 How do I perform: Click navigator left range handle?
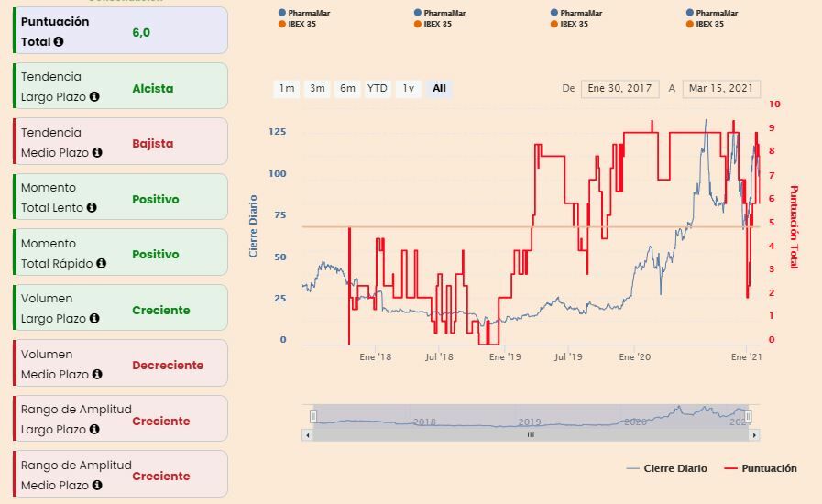coord(313,416)
